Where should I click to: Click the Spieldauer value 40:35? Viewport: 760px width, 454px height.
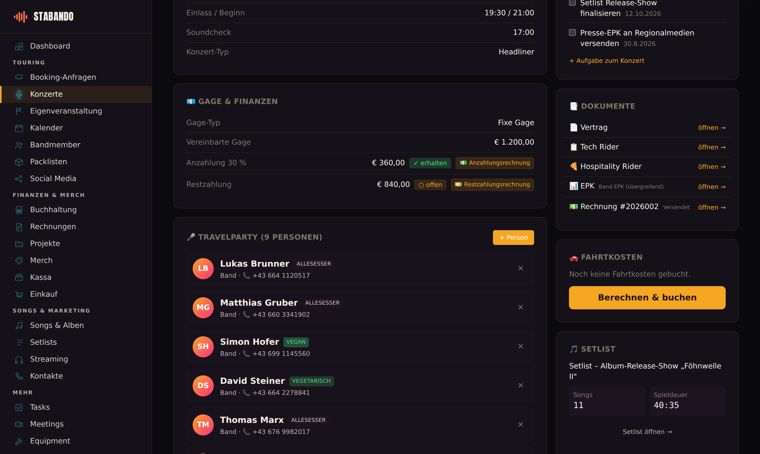tap(666, 406)
